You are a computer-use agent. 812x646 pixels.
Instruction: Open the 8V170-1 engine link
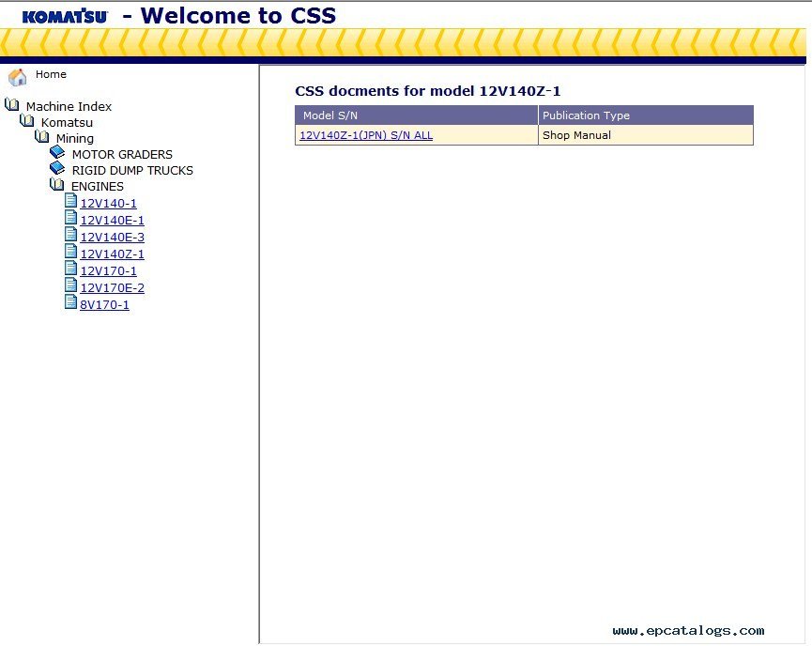(104, 304)
